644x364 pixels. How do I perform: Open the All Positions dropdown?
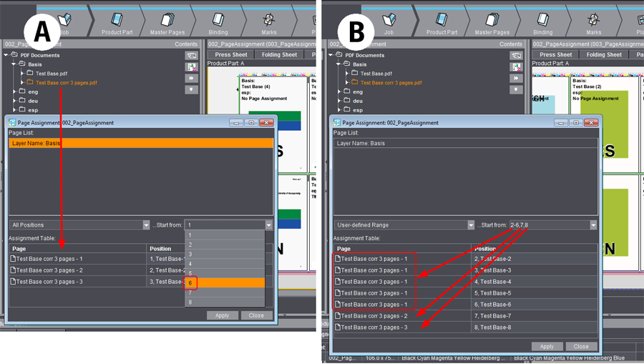tap(79, 225)
